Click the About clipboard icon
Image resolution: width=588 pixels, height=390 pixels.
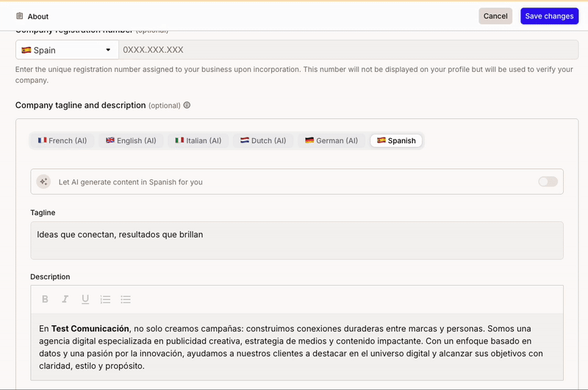20,16
